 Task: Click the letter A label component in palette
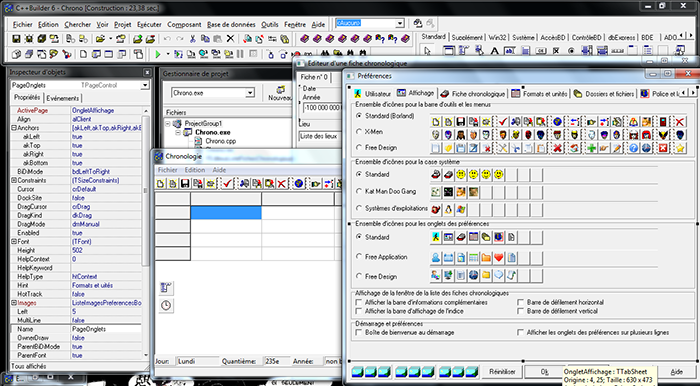pos(495,51)
